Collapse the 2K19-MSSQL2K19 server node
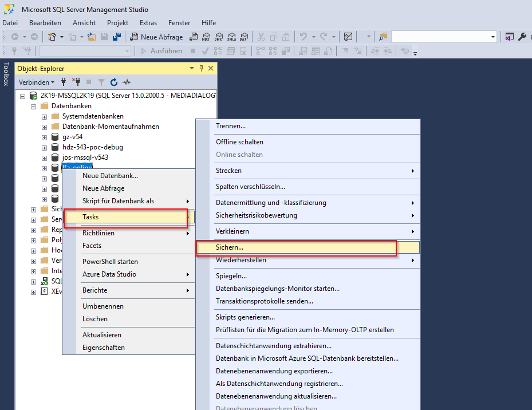Image resolution: width=532 pixels, height=410 pixels. pos(22,96)
